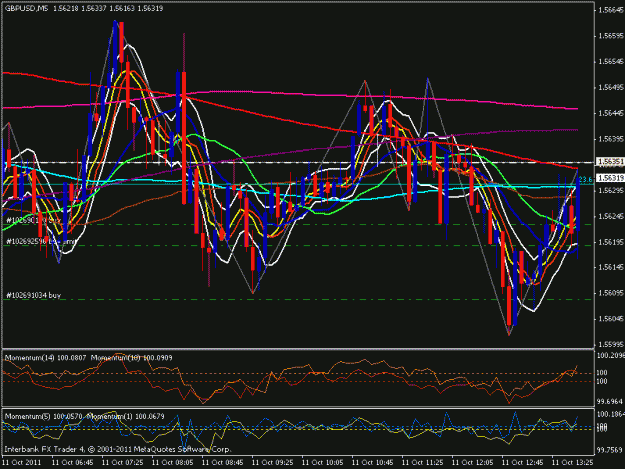Viewport: 625px width, 469px height.
Task: Click the Interbank FX Trader 4 copyright text
Action: (118, 449)
